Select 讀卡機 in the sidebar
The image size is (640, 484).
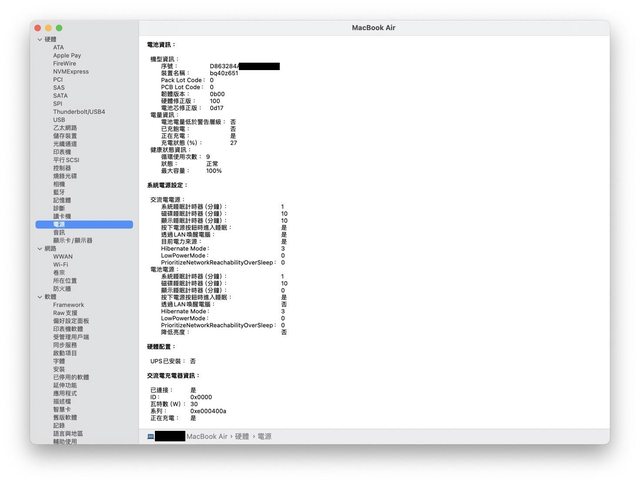pyautogui.click(x=62, y=216)
